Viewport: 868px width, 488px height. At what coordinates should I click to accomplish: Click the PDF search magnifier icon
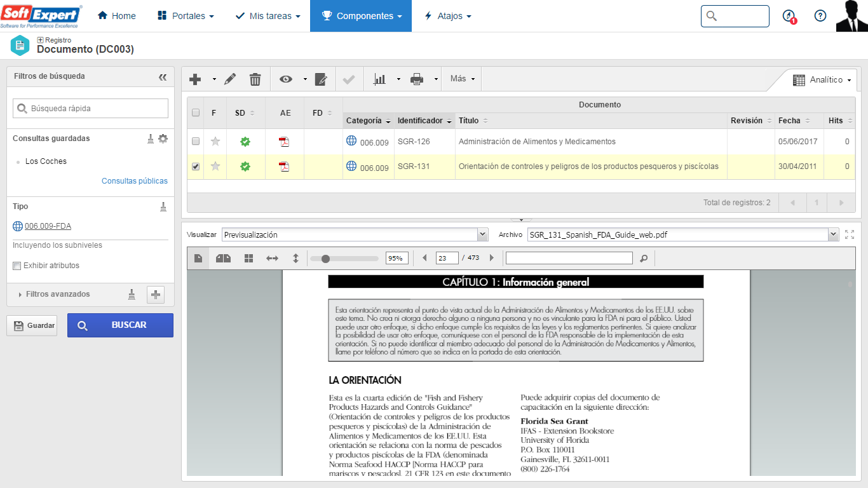(644, 259)
